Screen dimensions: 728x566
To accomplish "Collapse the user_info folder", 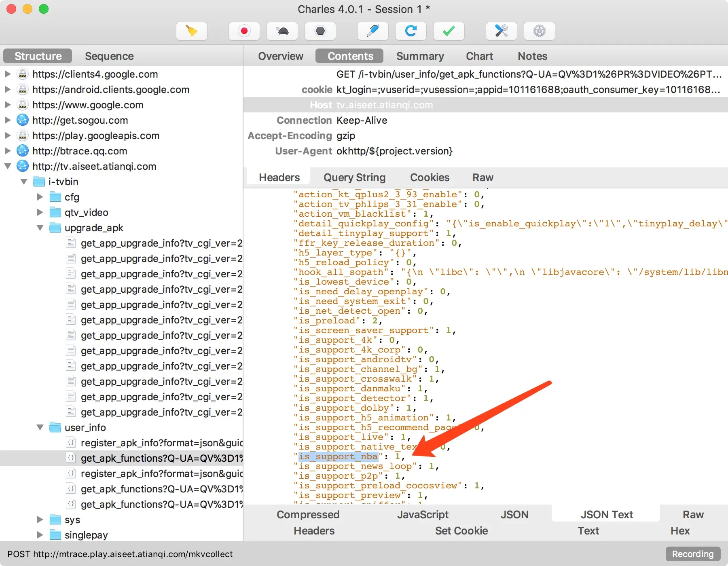I will click(x=40, y=427).
